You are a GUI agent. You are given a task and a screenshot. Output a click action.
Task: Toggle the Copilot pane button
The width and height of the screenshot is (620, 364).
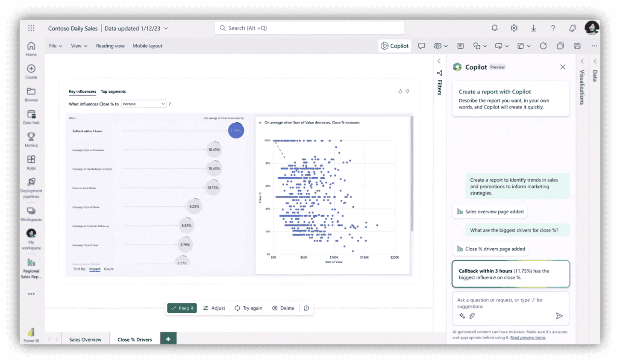pyautogui.click(x=395, y=46)
